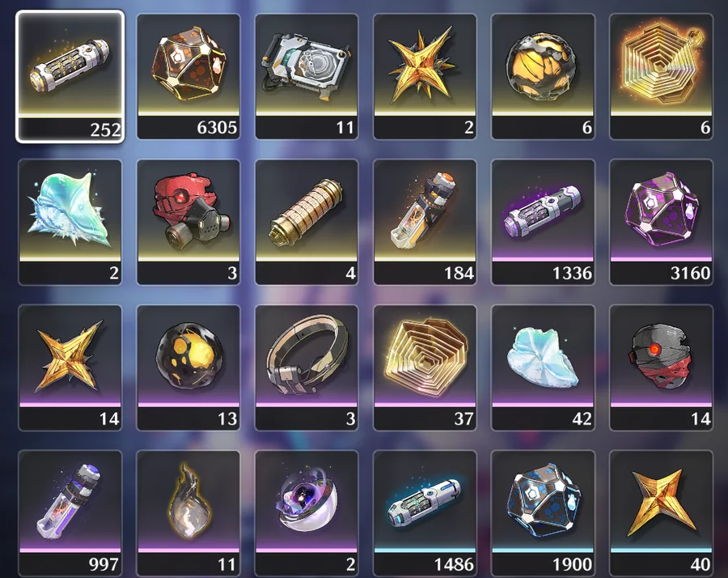Pick the blue battery item showing 1486
This screenshot has height=578, width=728.
coord(425,513)
